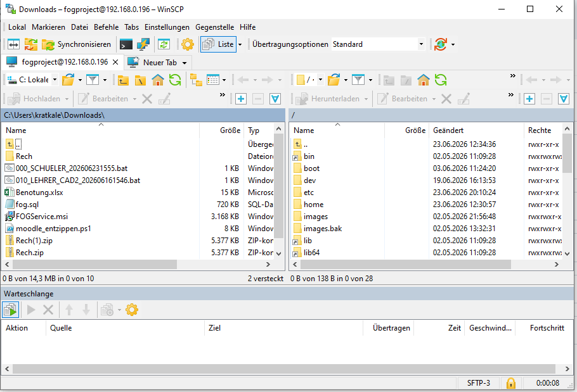
Task: Click the local directory tree icon
Action: pyautogui.click(x=196, y=80)
